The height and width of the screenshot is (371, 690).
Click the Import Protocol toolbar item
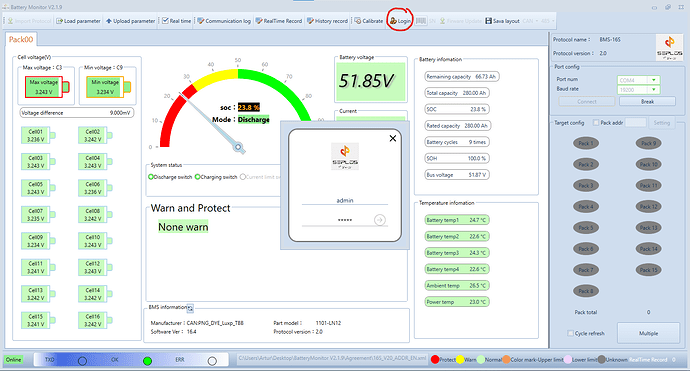(x=29, y=21)
